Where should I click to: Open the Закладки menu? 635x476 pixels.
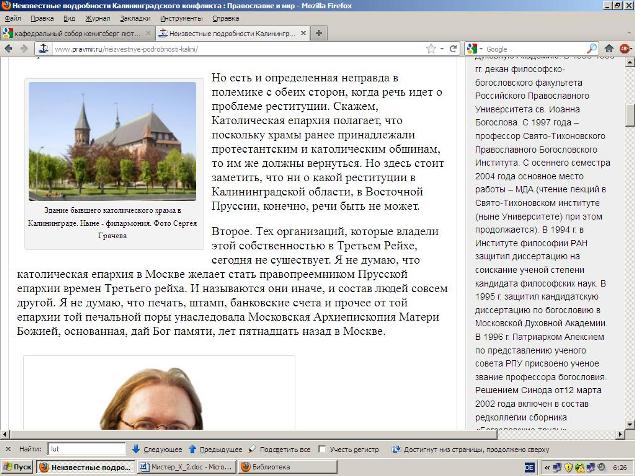coord(135,19)
